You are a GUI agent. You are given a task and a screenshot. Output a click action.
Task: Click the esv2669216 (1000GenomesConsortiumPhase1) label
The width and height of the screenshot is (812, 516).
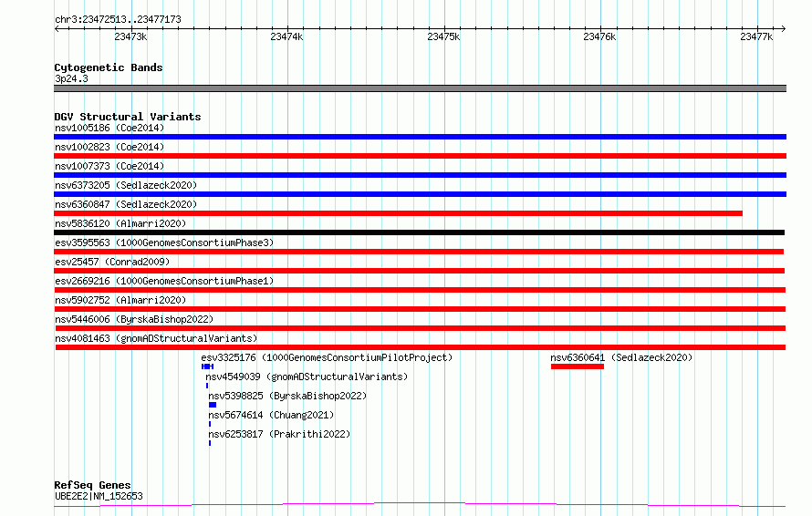point(164,281)
